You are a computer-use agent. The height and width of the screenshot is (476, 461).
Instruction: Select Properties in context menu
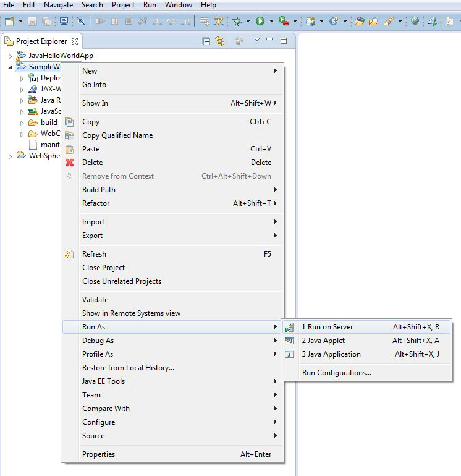coord(173,454)
